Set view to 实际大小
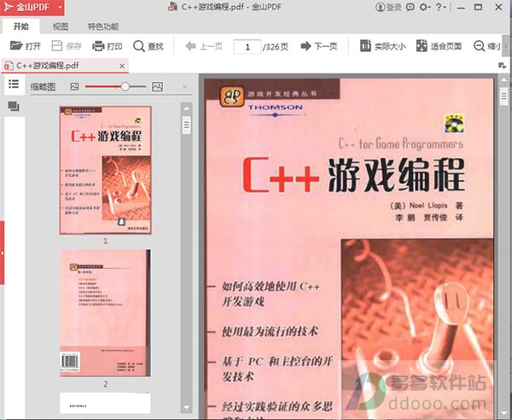The image size is (512, 420). [382, 46]
